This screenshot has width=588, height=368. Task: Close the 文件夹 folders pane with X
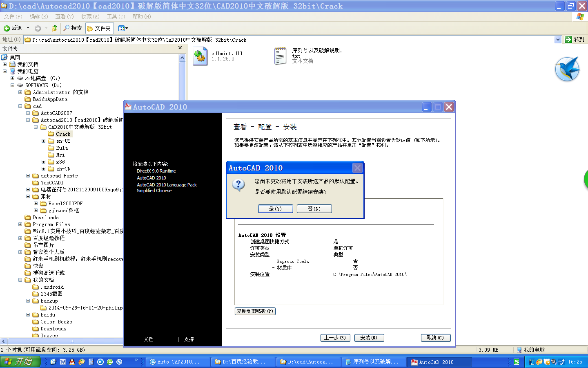click(x=180, y=48)
